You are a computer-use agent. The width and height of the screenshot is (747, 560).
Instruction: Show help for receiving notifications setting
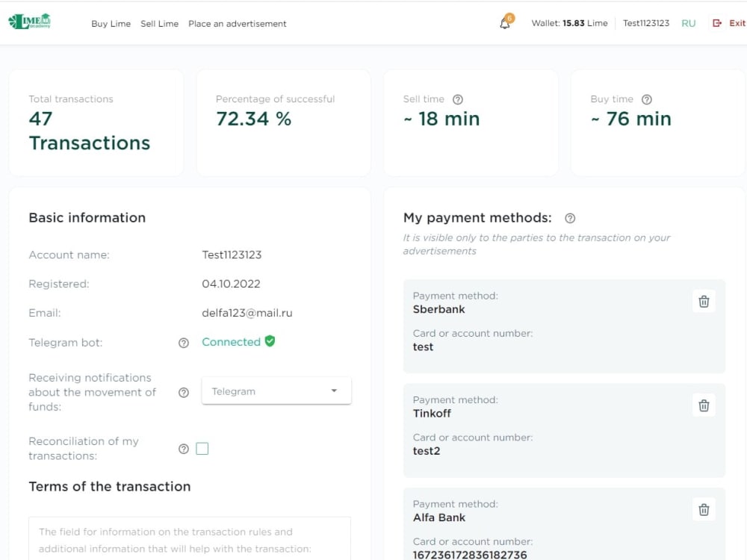(184, 393)
